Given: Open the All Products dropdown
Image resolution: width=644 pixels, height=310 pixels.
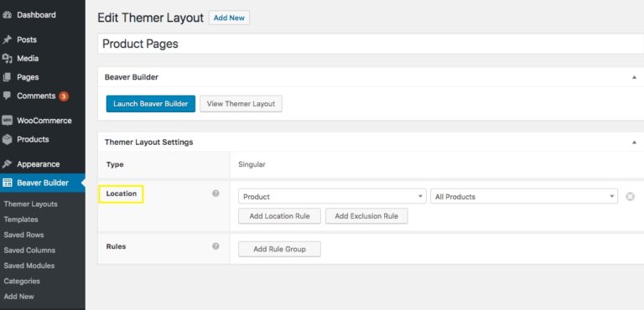Looking at the screenshot, I should (x=523, y=197).
